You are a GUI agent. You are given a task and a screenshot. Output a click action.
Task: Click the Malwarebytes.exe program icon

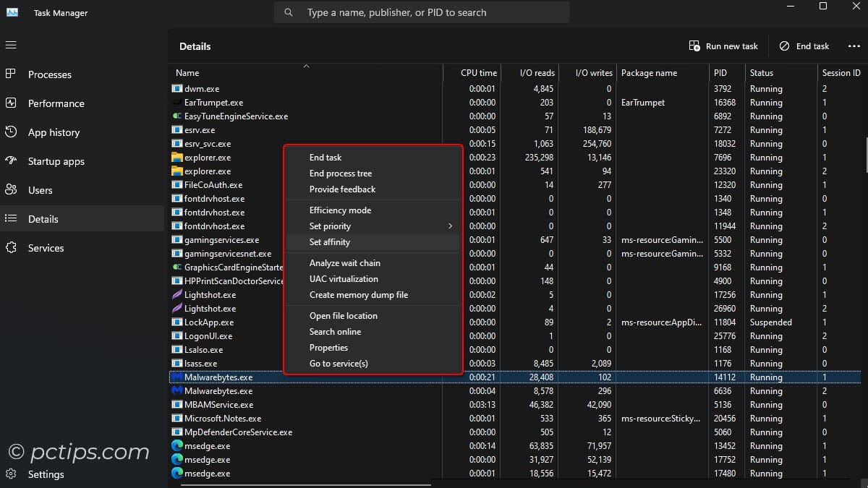176,377
